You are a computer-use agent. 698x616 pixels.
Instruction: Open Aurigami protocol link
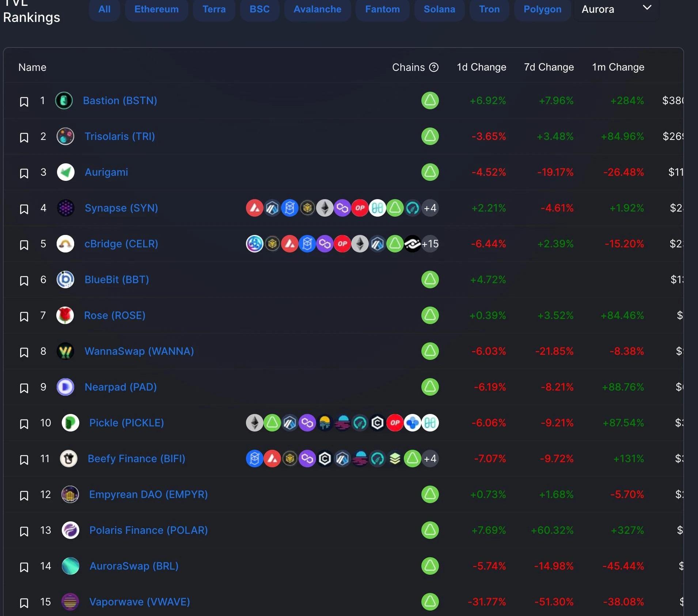click(106, 172)
